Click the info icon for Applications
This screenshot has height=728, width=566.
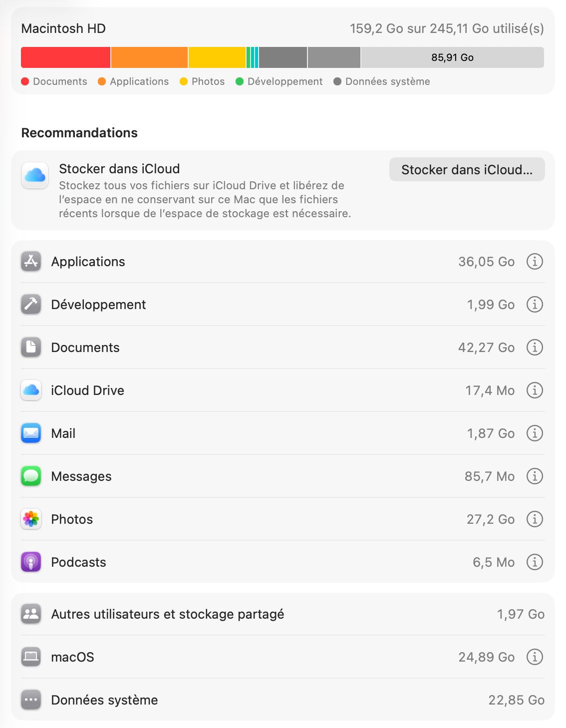(x=535, y=261)
